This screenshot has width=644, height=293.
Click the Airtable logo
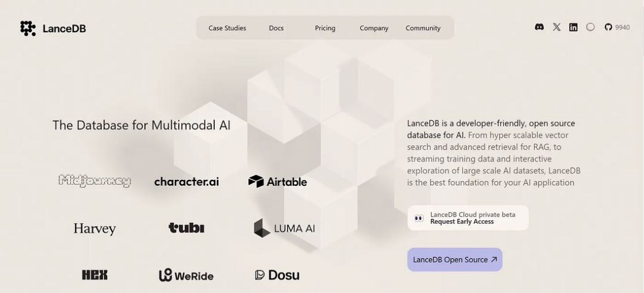pyautogui.click(x=278, y=182)
